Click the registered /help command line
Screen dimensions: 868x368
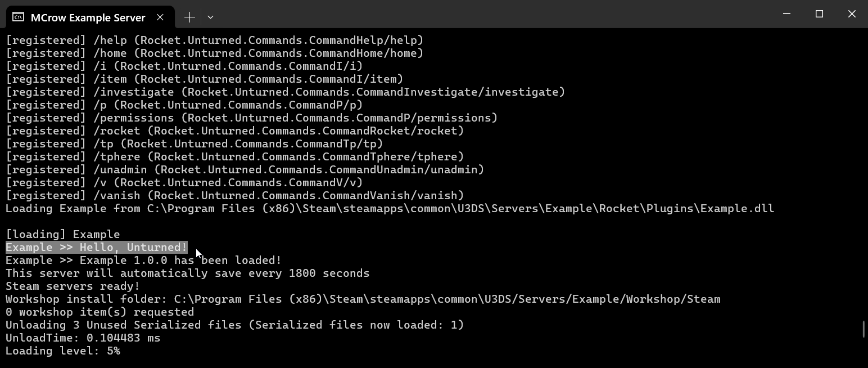[214, 41]
